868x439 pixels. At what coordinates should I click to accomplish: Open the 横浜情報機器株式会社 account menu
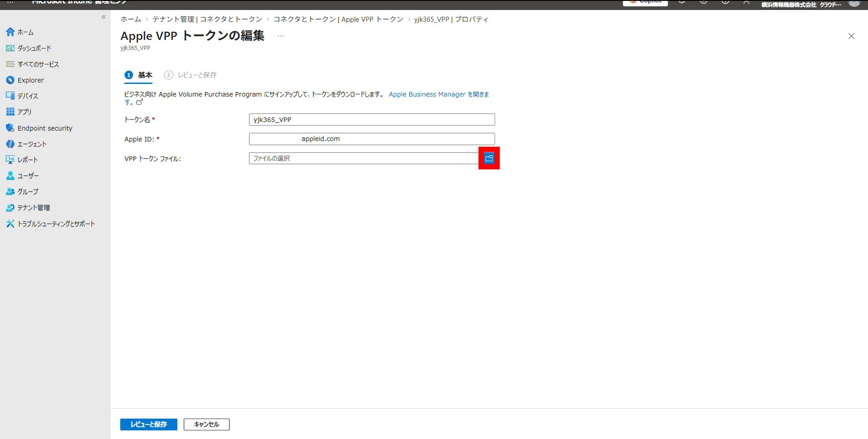click(810, 5)
